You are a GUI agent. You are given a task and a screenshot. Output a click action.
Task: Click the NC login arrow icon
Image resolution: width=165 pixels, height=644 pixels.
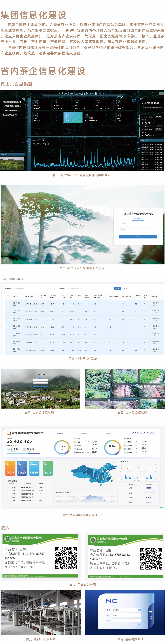[151, 611]
